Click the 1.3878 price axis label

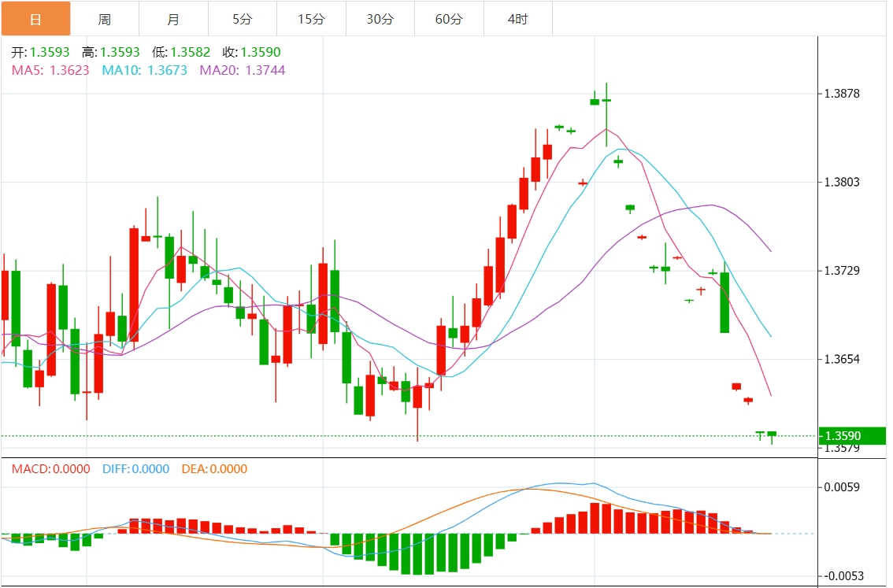coord(842,94)
